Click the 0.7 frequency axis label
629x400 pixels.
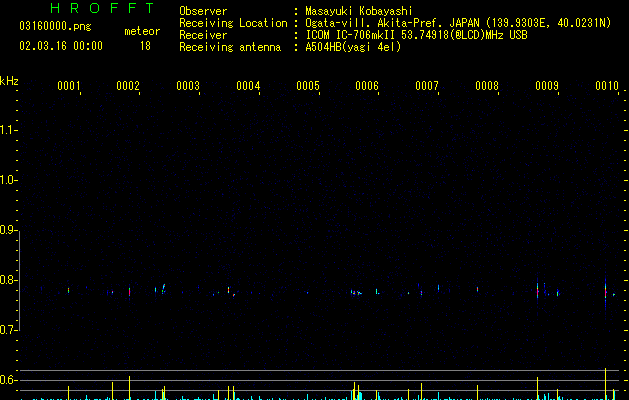coord(8,330)
